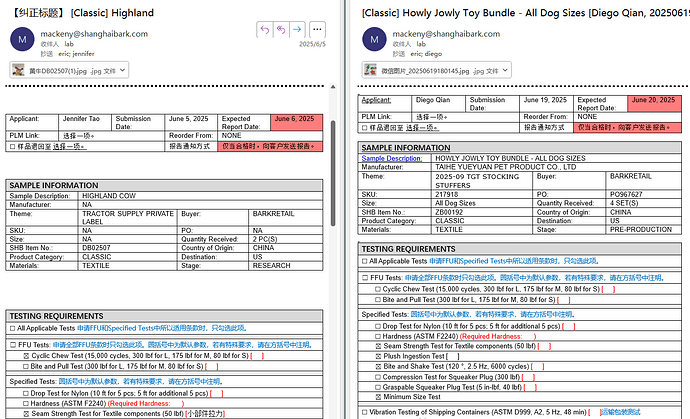690x419 pixels.
Task: Check Drop Test for Nylon in Howly Jowly email
Action: click(x=378, y=327)
